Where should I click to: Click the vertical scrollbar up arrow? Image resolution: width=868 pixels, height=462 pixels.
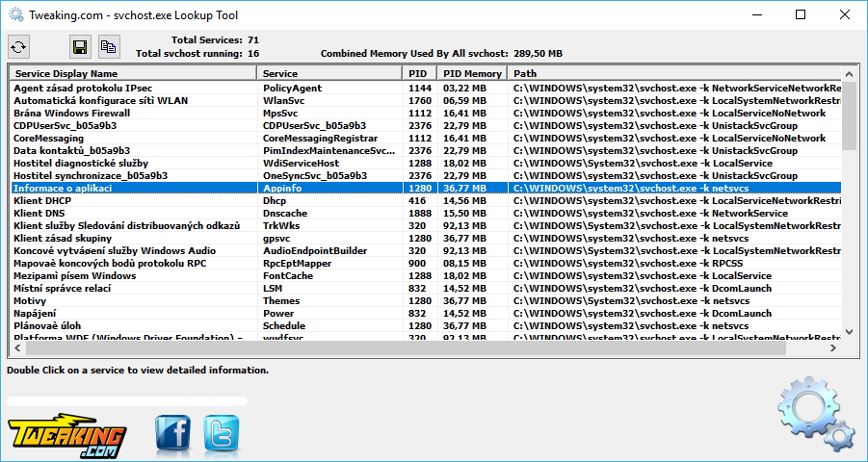pyautogui.click(x=849, y=73)
